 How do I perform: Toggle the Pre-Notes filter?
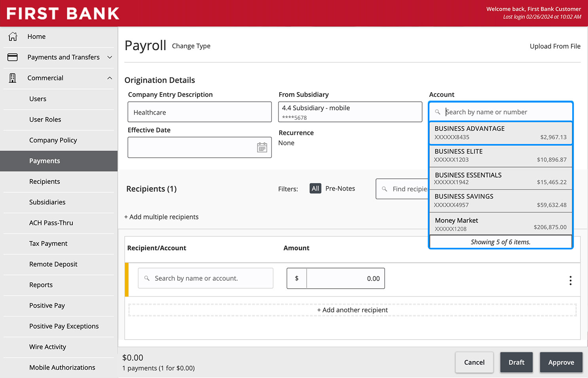pos(340,189)
